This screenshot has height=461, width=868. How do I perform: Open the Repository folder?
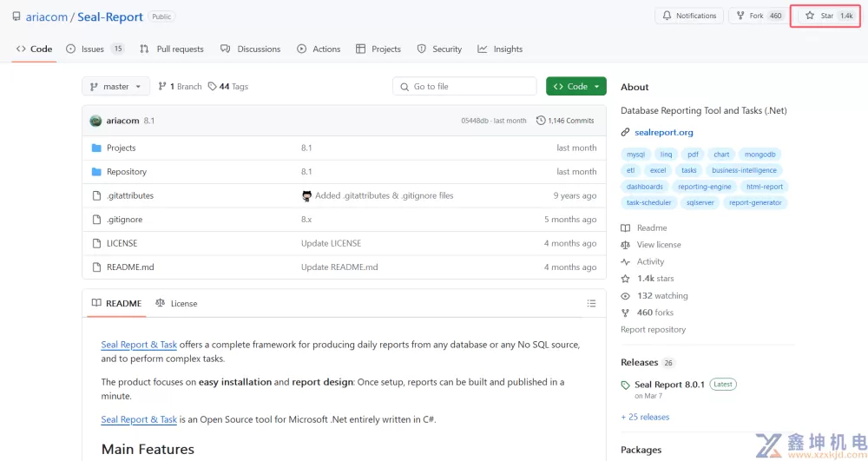[127, 172]
